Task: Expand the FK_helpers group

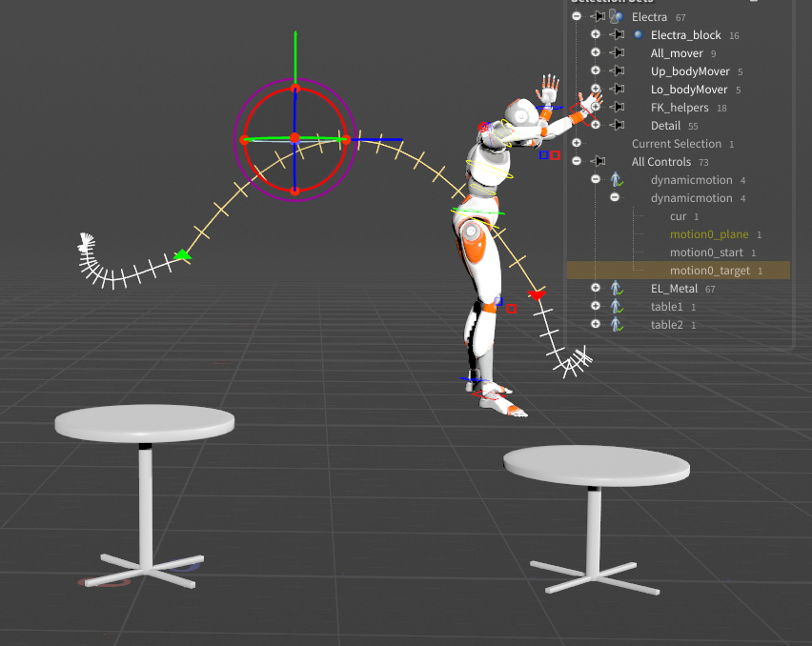Action: click(x=596, y=107)
